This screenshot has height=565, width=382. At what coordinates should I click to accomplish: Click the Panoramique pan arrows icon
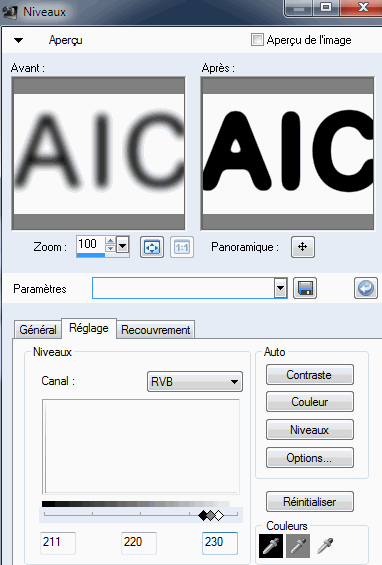point(303,247)
